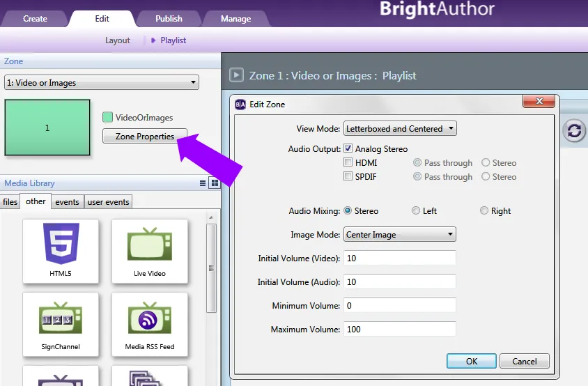
Task: Click the Initial Volume (Video) field
Action: coord(400,258)
